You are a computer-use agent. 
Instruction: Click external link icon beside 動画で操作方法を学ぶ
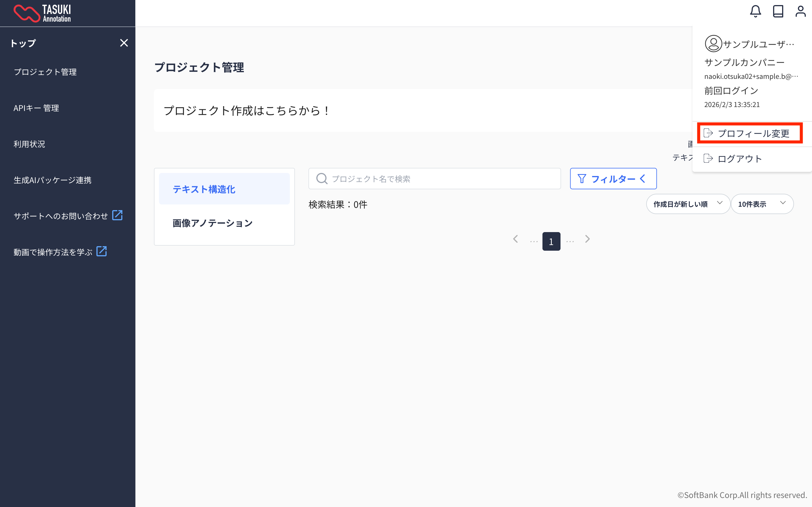pyautogui.click(x=101, y=251)
